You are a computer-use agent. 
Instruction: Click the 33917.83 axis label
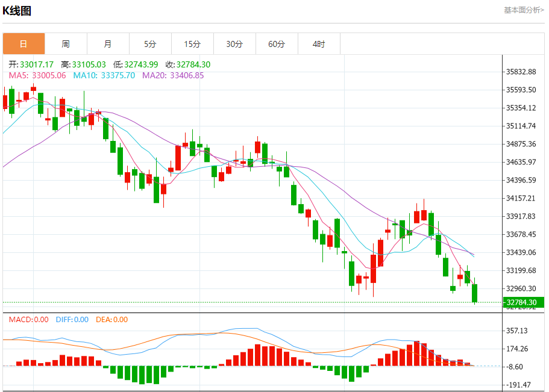point(521,216)
